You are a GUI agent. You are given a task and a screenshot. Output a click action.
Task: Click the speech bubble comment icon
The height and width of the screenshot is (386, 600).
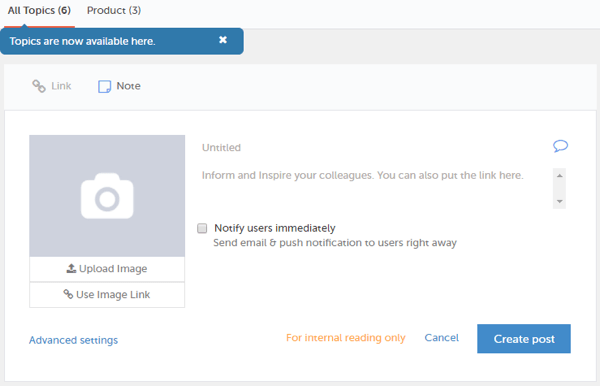pyautogui.click(x=560, y=146)
